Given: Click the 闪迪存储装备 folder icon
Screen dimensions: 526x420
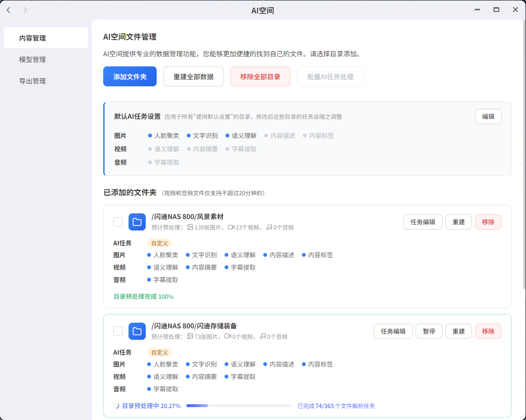Looking at the screenshot, I should point(137,331).
